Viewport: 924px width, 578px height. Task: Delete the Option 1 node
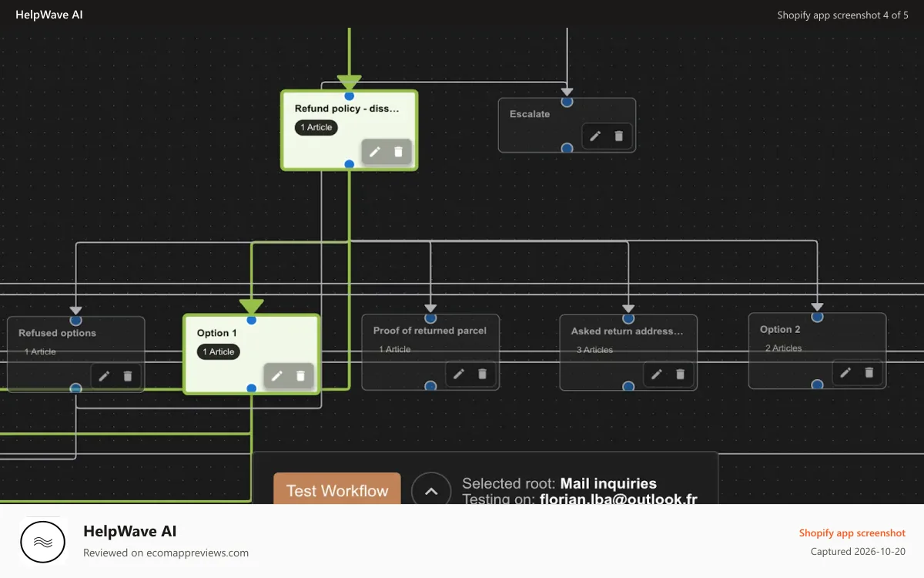(x=300, y=375)
